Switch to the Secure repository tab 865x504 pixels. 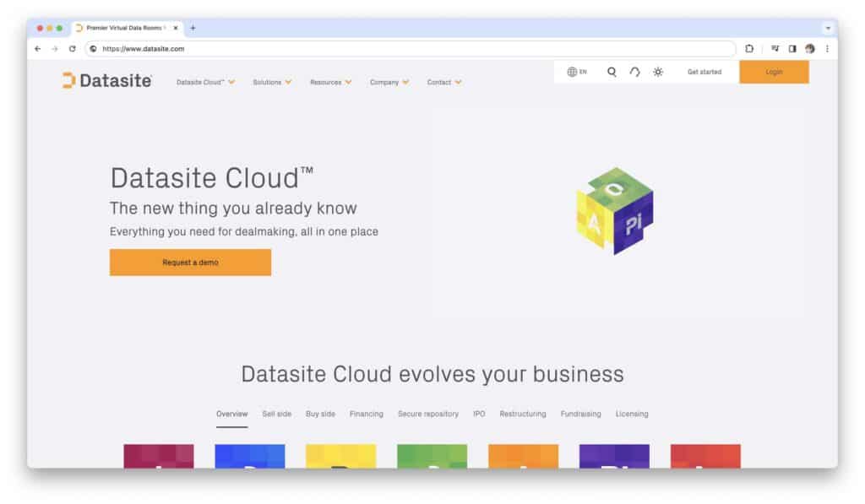point(427,414)
